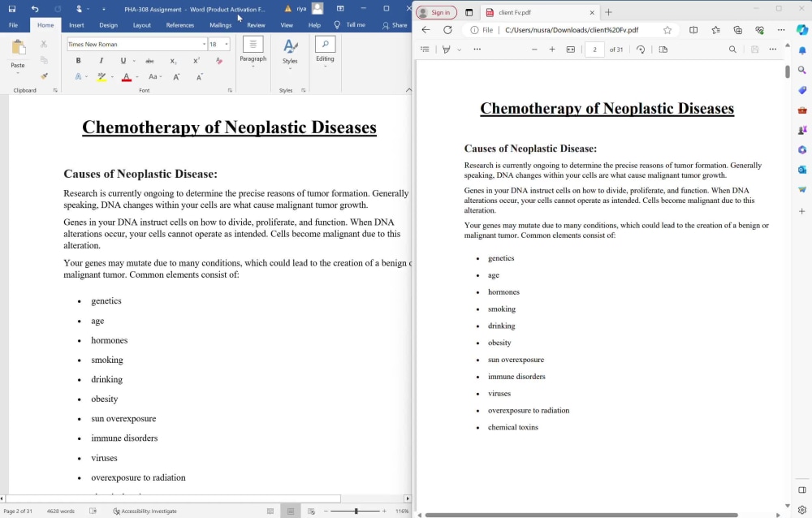Open Edge Copilot sidebar icon
The image size is (812, 518).
click(x=802, y=30)
